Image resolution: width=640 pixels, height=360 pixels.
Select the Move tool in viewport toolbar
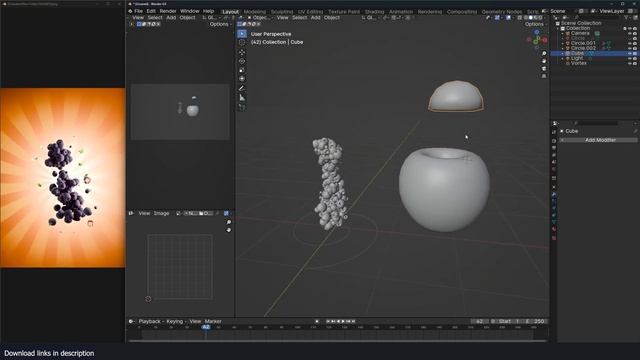click(242, 52)
